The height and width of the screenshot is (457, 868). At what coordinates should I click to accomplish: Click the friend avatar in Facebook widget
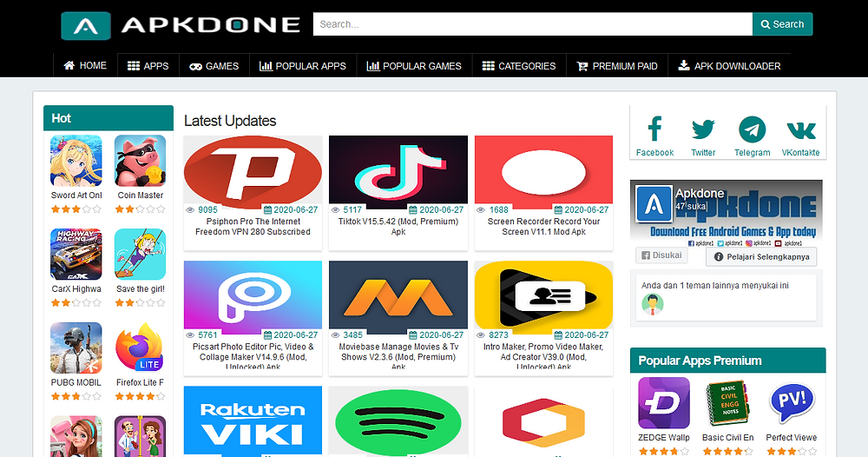653,304
